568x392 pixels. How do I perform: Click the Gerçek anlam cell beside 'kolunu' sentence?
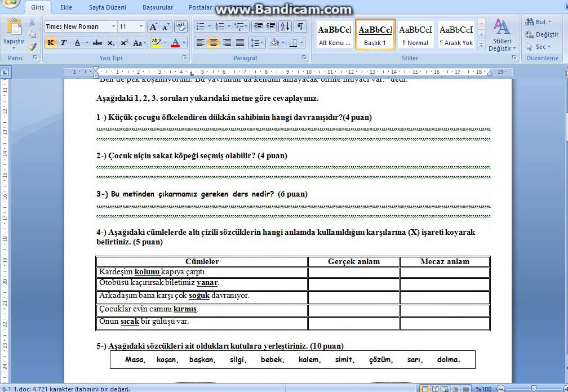353,272
